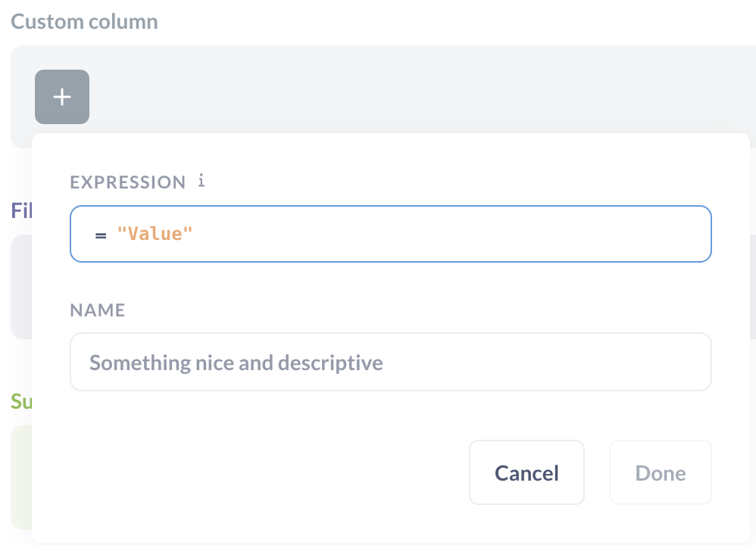The height and width of the screenshot is (545, 756).
Task: Click the light green Summarize box at left edge
Action: (x=21, y=478)
